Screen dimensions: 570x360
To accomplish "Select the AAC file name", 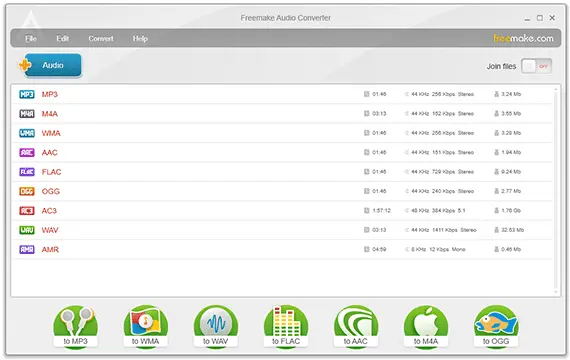I will click(x=49, y=152).
